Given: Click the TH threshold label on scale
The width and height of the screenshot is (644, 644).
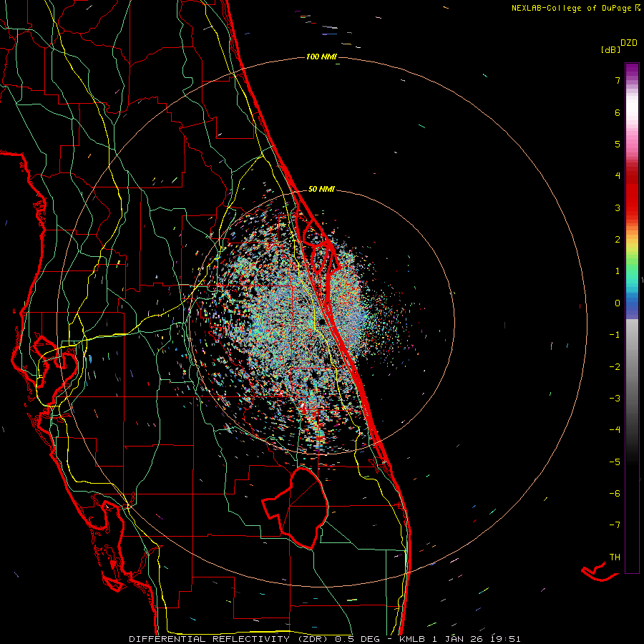Looking at the screenshot, I should tap(615, 557).
